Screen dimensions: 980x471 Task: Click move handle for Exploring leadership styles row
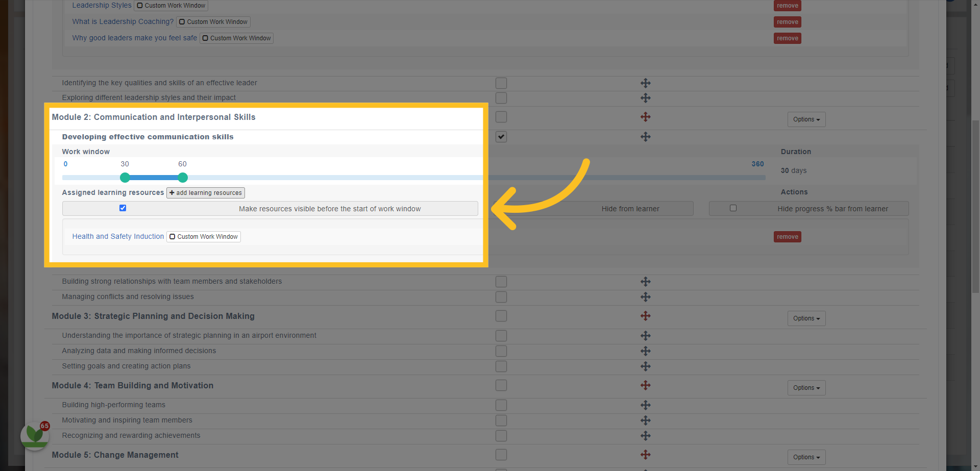tap(645, 98)
